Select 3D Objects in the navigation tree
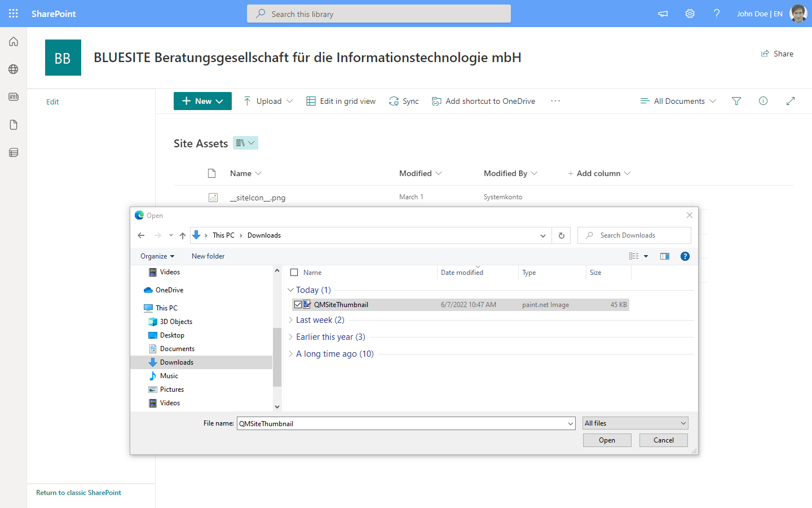Viewport: 812px width, 508px height. (x=170, y=322)
